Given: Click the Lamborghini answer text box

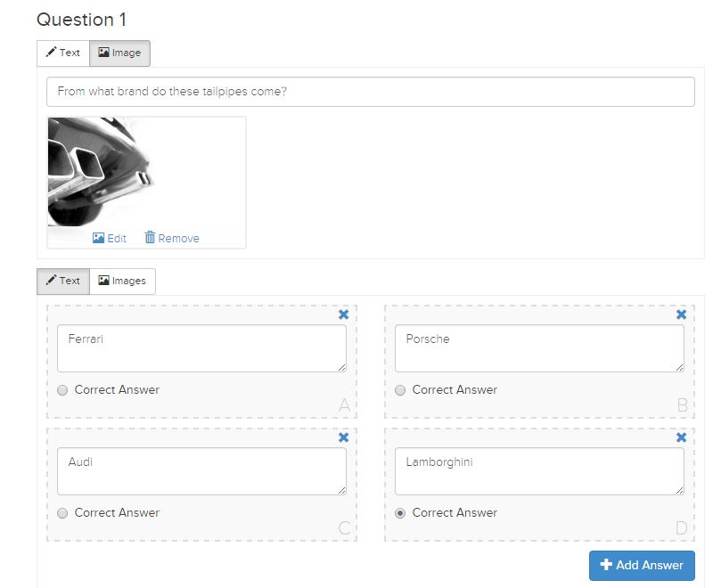Looking at the screenshot, I should 539,471.
